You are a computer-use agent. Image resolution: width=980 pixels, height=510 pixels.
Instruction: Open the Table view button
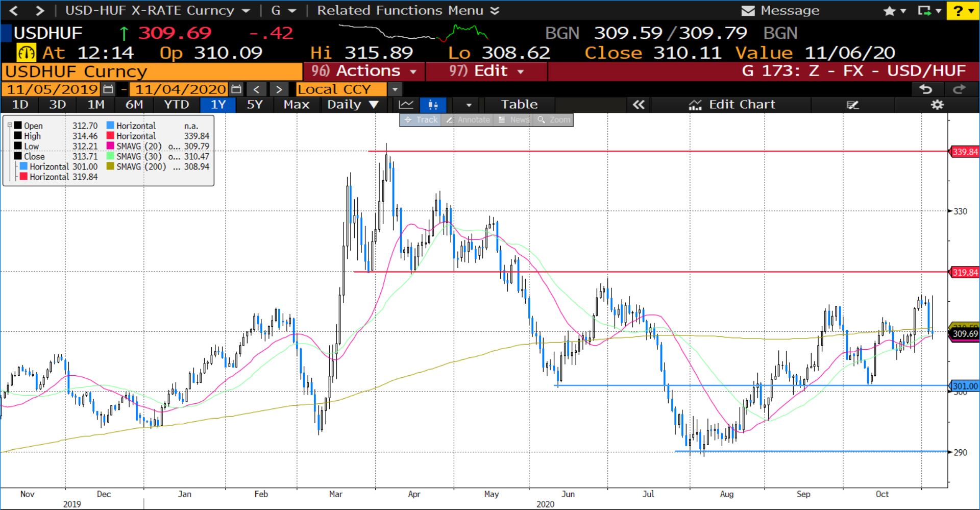519,105
